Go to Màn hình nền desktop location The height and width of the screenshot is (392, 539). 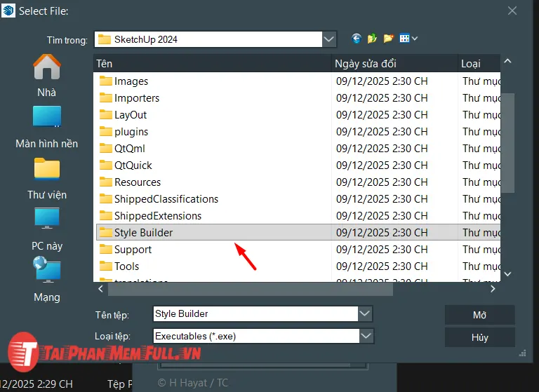(x=47, y=128)
